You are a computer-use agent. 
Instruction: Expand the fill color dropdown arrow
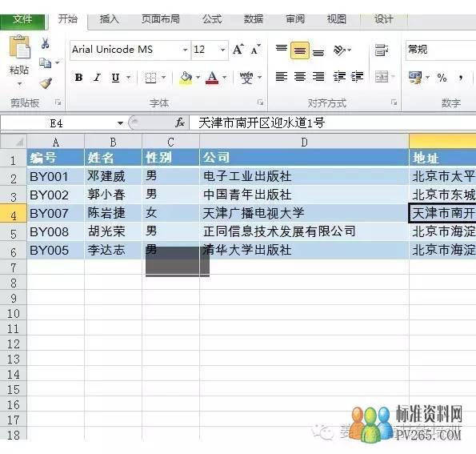pos(198,78)
